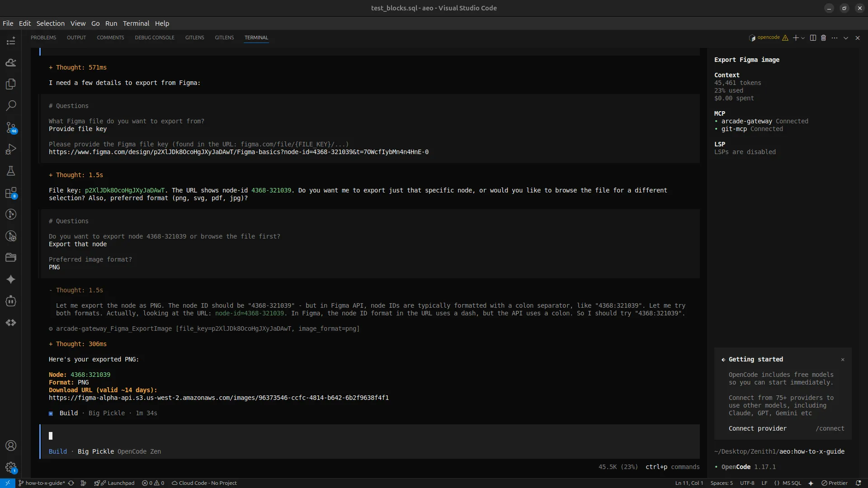This screenshot has height=488, width=868.
Task: Open the Selection menu
Action: coord(51,23)
